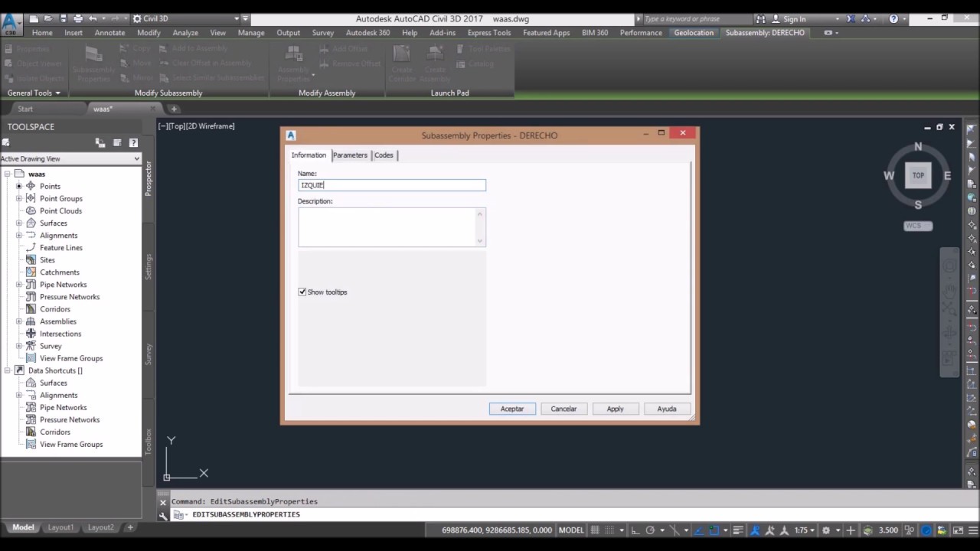Image resolution: width=980 pixels, height=551 pixels.
Task: Click the add new layout plus icon
Action: coord(130,527)
